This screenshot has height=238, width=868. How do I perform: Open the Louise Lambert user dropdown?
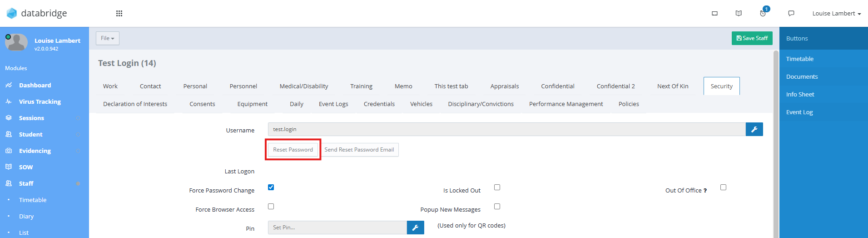(837, 14)
